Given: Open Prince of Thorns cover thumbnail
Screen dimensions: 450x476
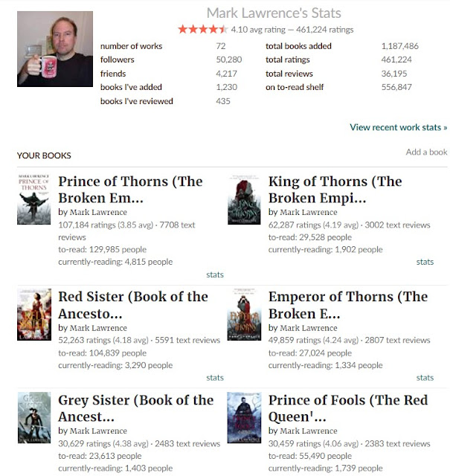Looking at the screenshot, I should coord(33,199).
